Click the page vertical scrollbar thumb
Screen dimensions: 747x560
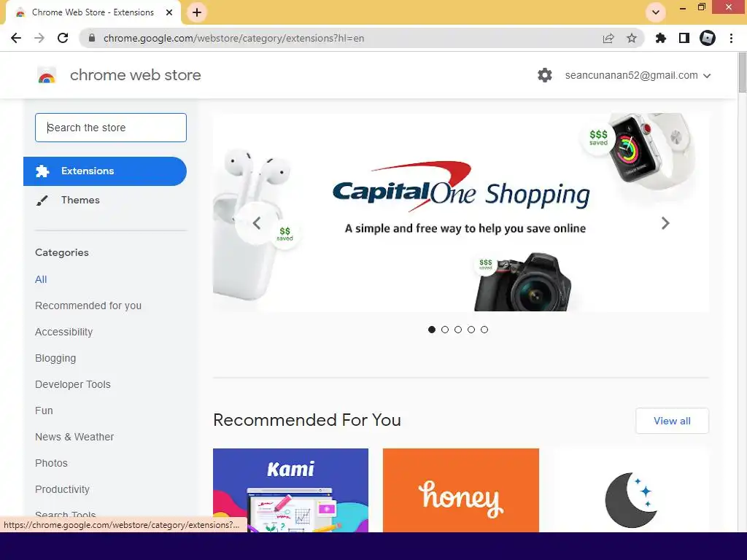(x=742, y=73)
